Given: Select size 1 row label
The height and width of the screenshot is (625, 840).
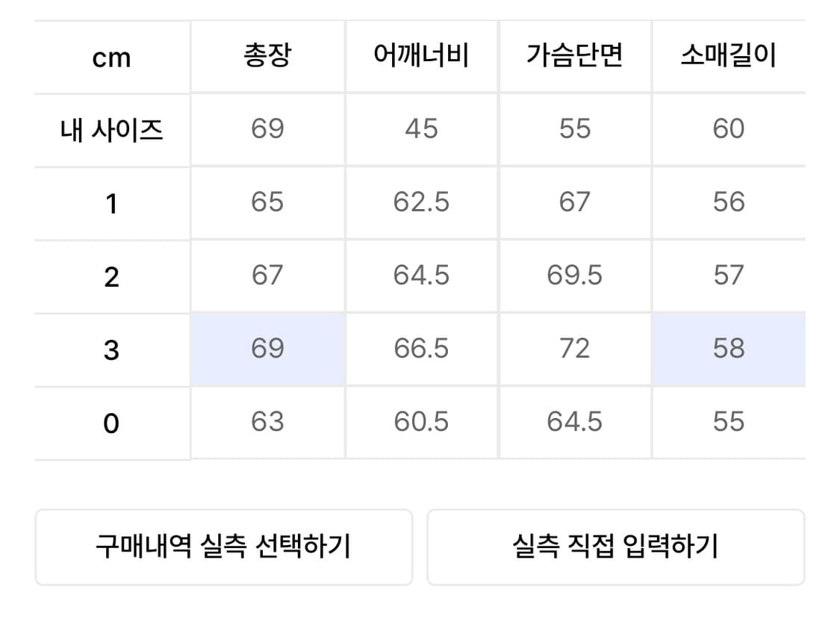Looking at the screenshot, I should point(111,202).
